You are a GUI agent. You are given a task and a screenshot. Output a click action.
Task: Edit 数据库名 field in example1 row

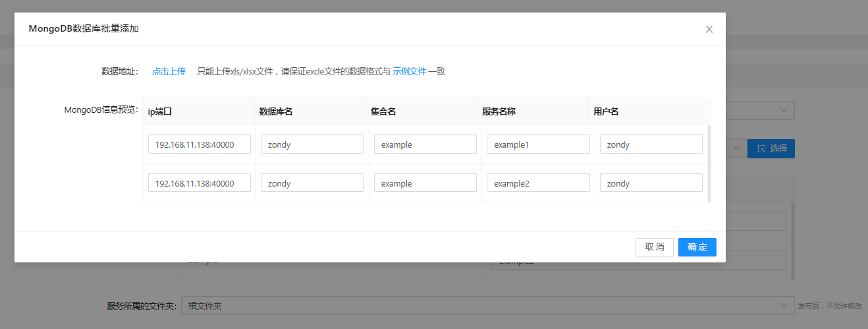pos(312,144)
